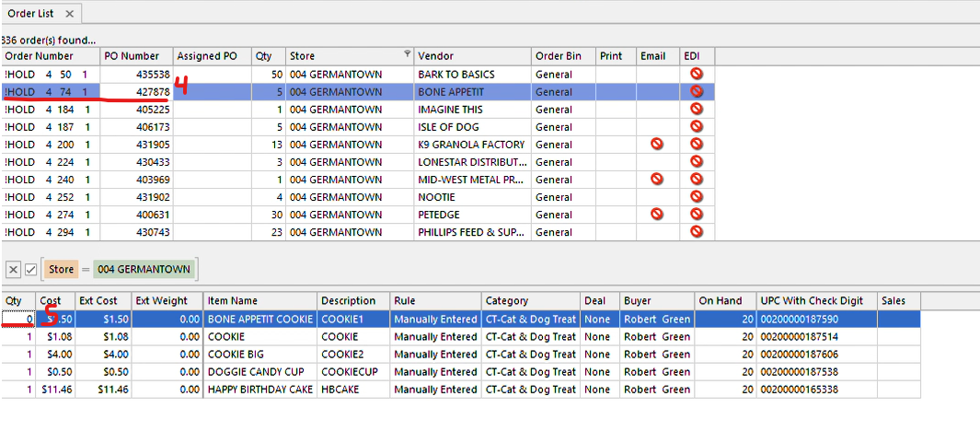Click Qty cell of BONE APPETIT COOKIE item
This screenshot has width=980, height=431.
coord(18,319)
